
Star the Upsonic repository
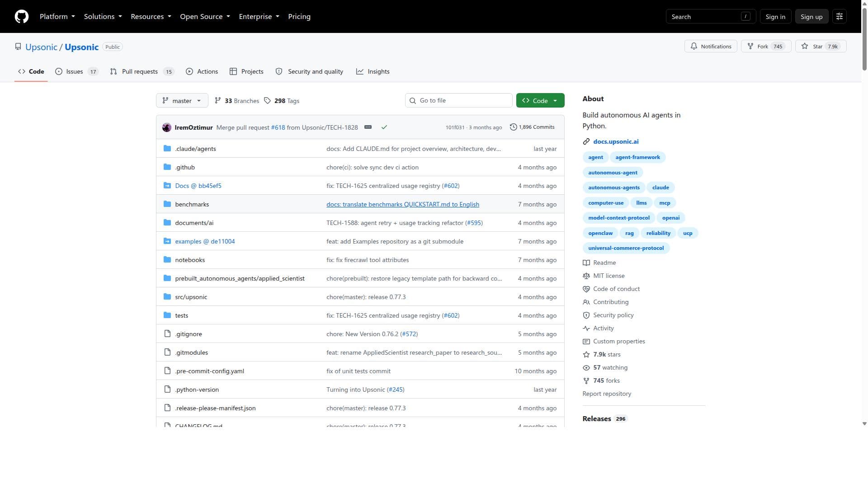coord(821,47)
